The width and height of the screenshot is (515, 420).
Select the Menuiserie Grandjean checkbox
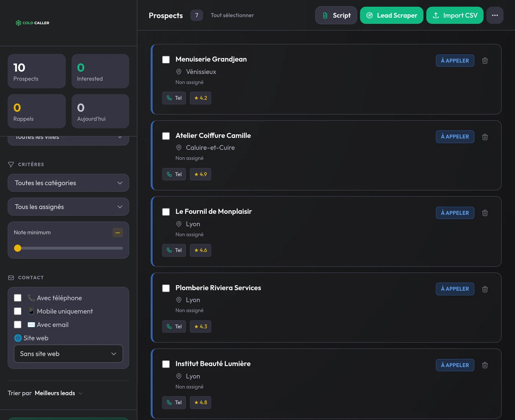[x=166, y=60]
